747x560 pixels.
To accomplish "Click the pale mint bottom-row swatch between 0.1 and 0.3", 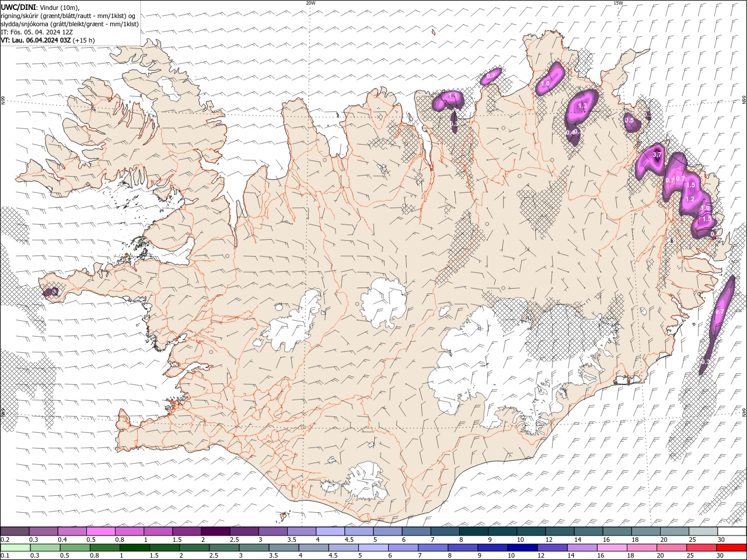I will click(16, 548).
